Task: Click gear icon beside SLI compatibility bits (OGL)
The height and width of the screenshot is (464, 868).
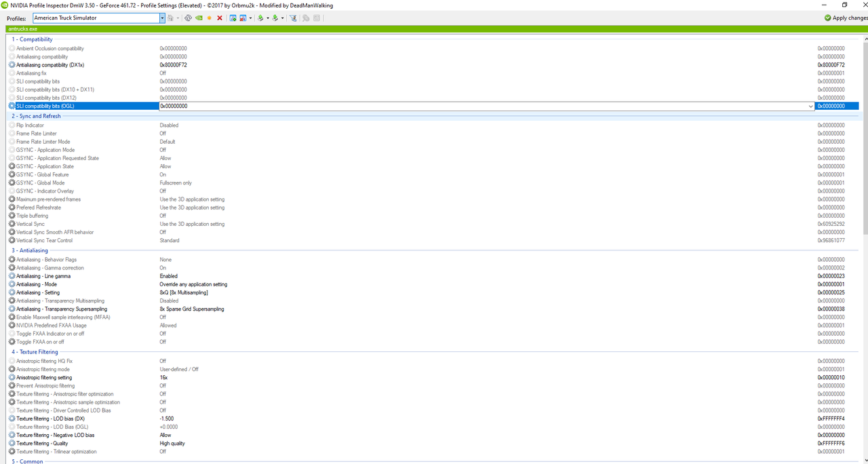Action: coord(12,106)
